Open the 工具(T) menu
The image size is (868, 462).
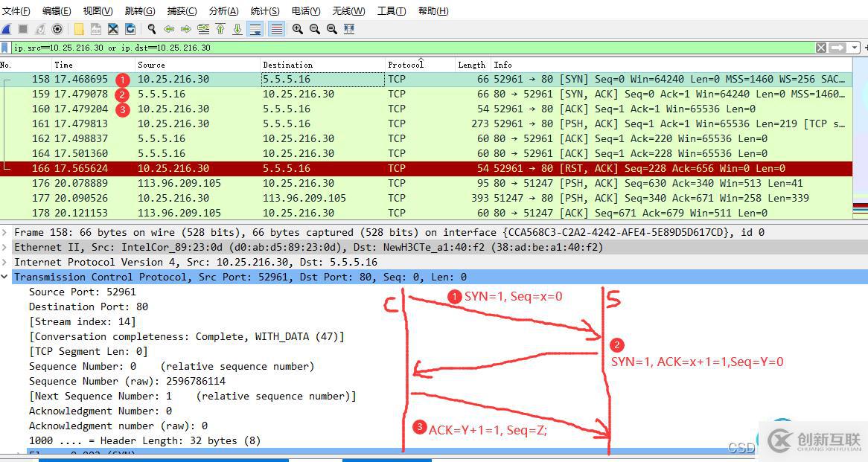pos(392,10)
